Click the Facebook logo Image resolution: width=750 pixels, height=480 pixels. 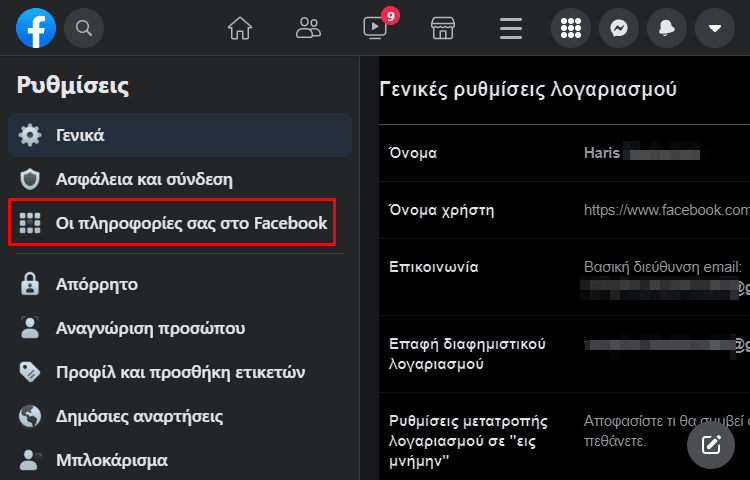coord(36,28)
